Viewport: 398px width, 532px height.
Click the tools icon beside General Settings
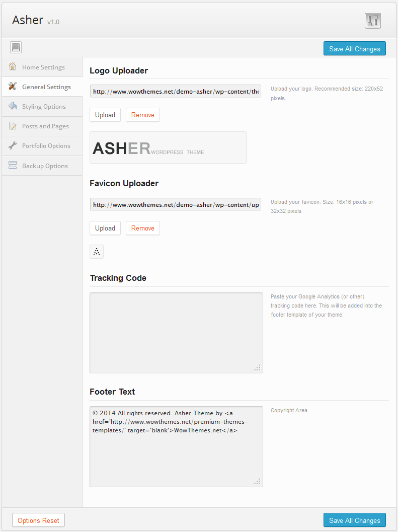(13, 86)
